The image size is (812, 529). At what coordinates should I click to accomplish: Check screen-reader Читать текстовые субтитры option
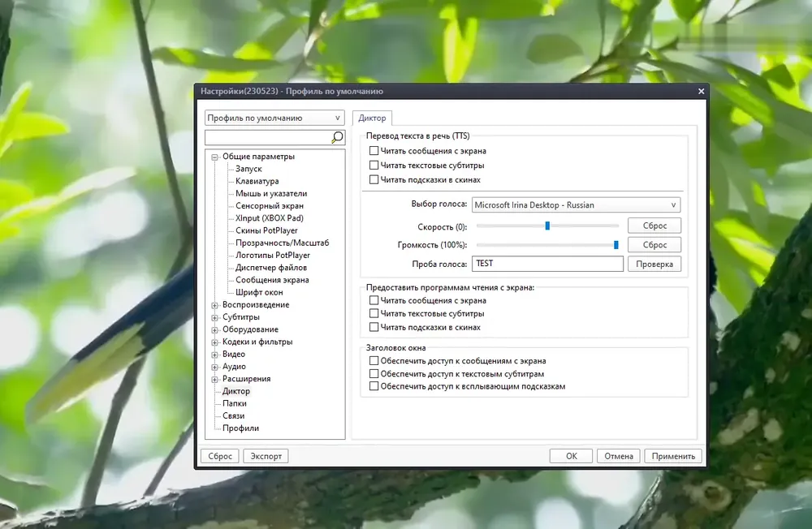374,313
